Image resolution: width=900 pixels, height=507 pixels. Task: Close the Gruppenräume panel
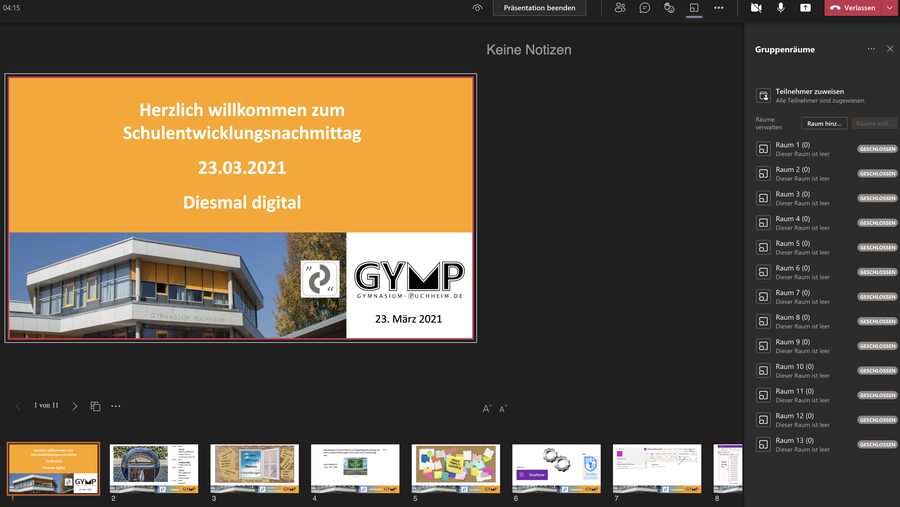point(890,49)
